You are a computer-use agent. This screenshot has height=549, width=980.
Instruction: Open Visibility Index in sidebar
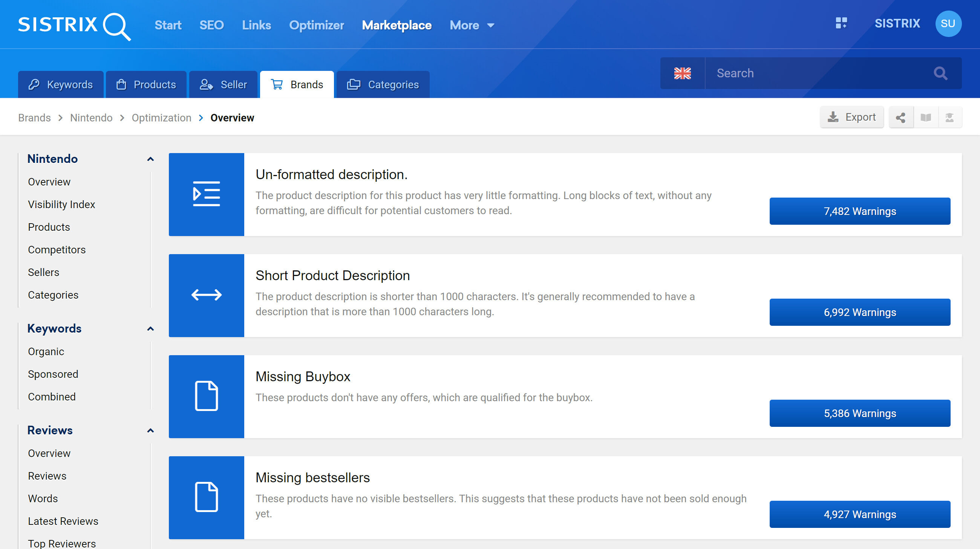[x=61, y=205]
